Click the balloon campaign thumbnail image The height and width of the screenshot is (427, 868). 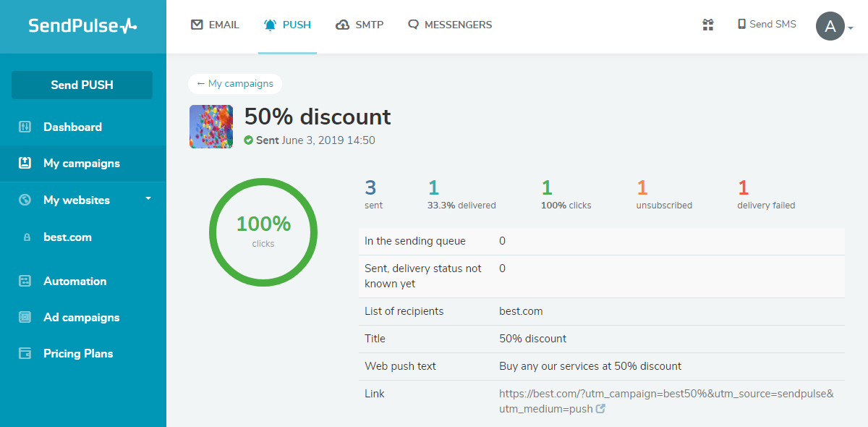pos(211,127)
